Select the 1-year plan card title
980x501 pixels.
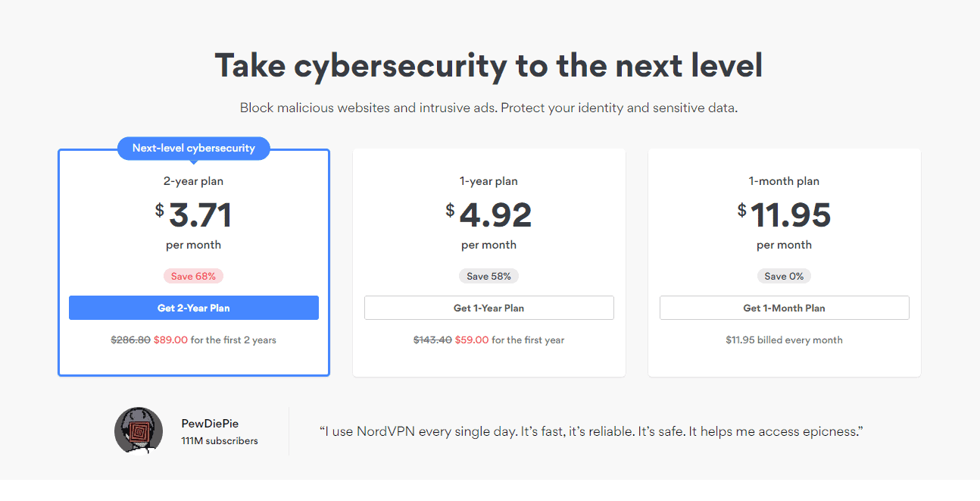click(488, 181)
